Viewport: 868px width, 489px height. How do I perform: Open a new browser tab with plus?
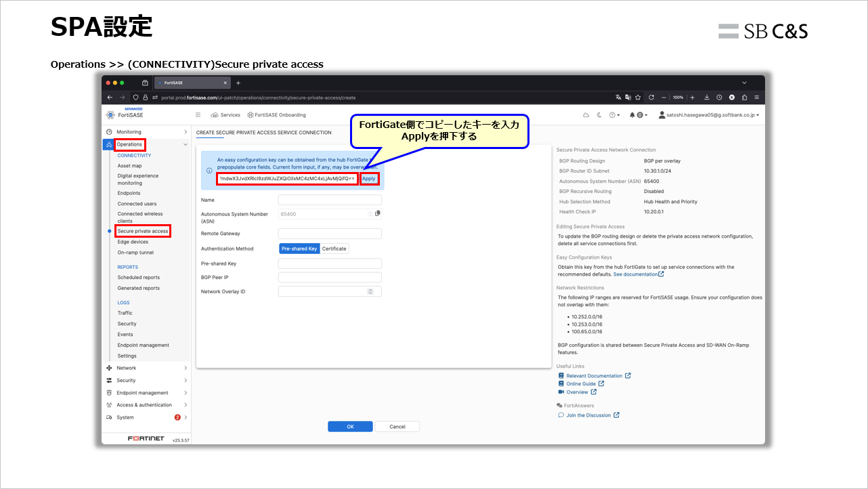click(238, 83)
